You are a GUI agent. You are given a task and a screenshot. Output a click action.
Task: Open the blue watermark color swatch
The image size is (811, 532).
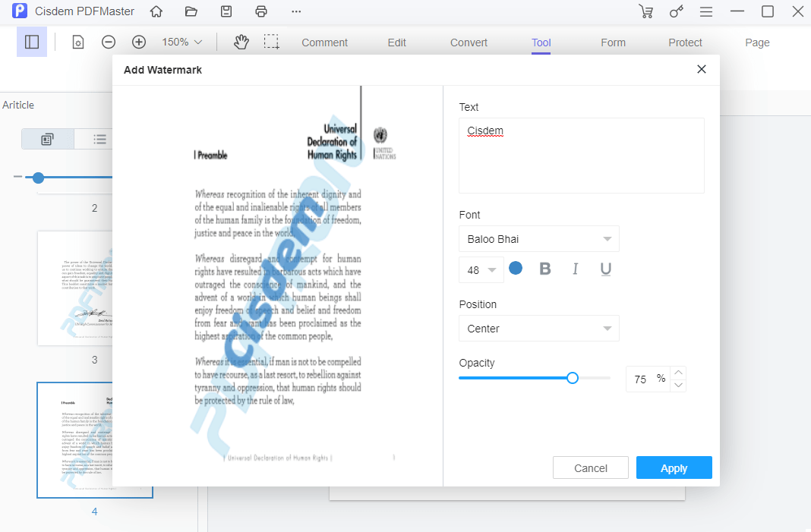pos(515,269)
